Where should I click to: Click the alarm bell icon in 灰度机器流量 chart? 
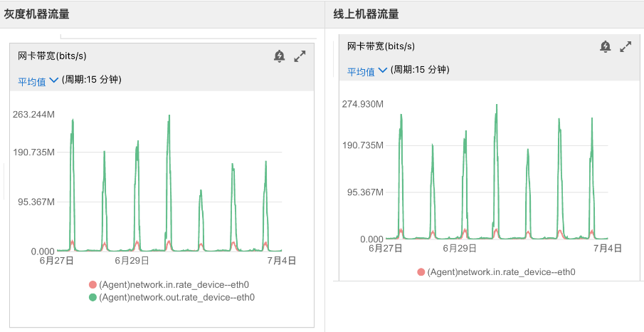[x=279, y=56]
